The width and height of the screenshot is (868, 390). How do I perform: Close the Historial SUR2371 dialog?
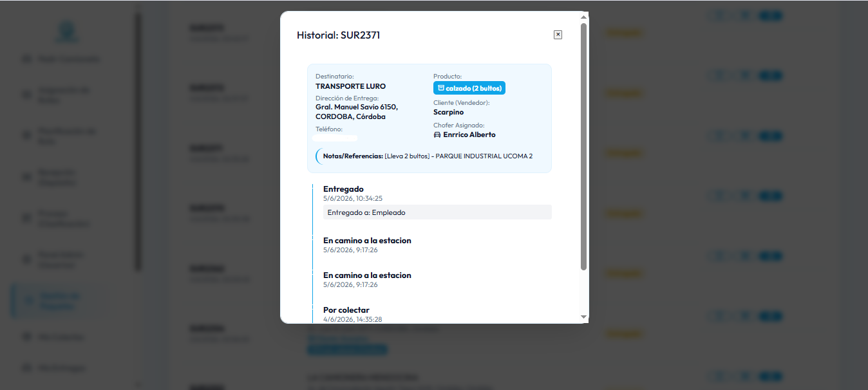tap(558, 35)
